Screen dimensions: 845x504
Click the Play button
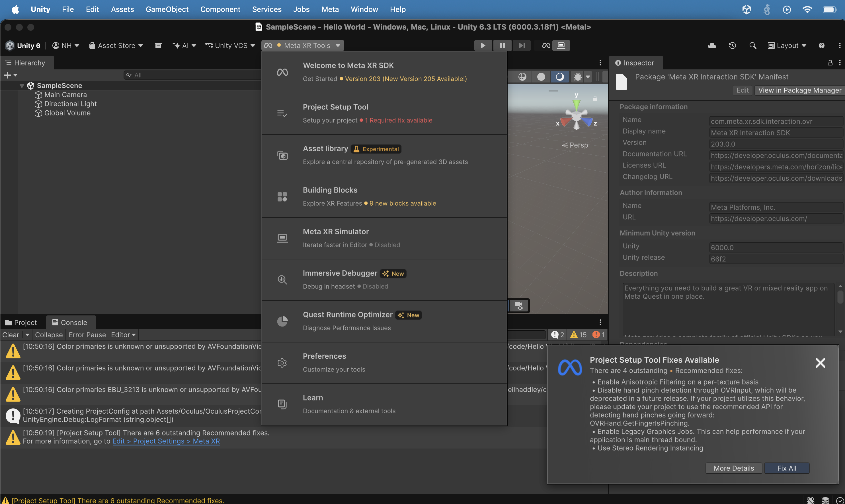(483, 46)
